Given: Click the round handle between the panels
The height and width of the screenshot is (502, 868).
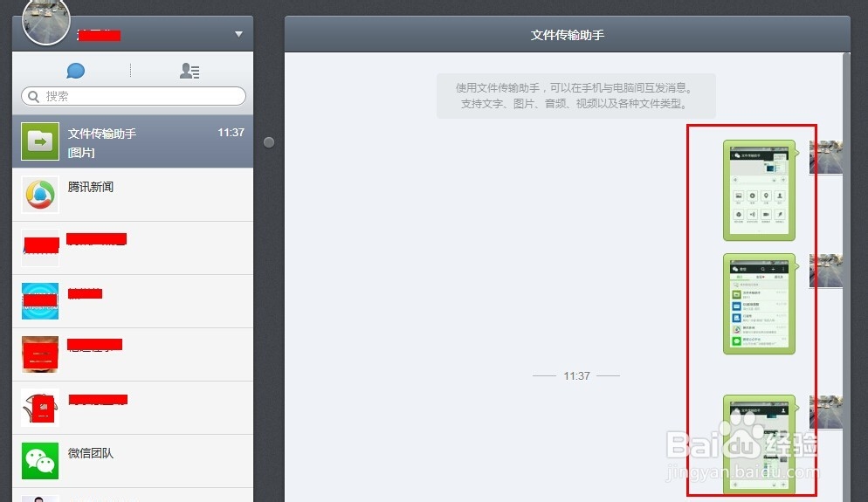Looking at the screenshot, I should (269, 142).
